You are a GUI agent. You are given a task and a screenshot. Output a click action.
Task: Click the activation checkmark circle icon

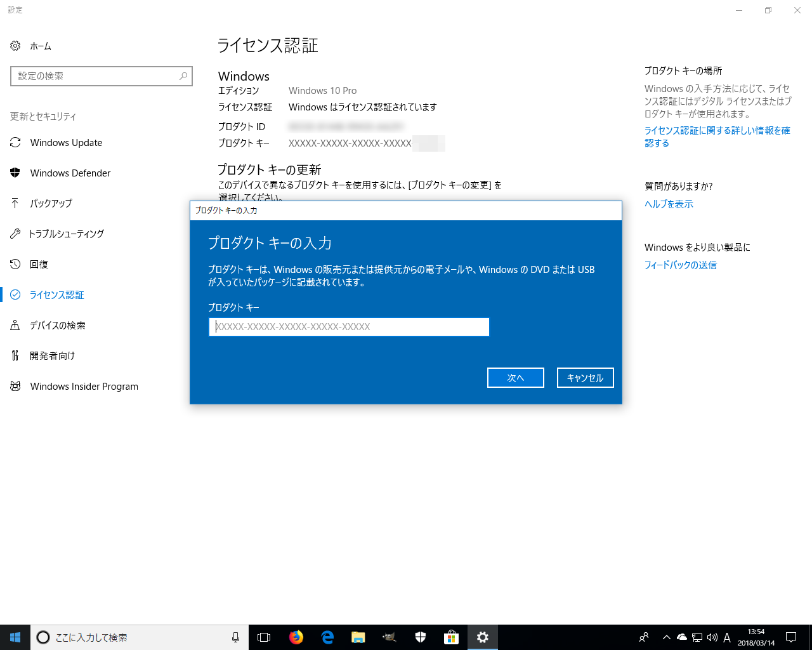point(15,295)
